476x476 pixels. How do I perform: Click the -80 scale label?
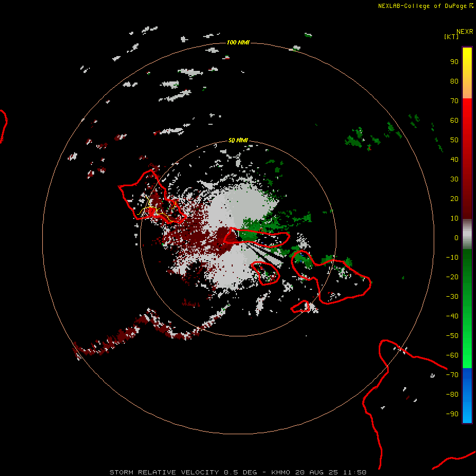(x=452, y=395)
